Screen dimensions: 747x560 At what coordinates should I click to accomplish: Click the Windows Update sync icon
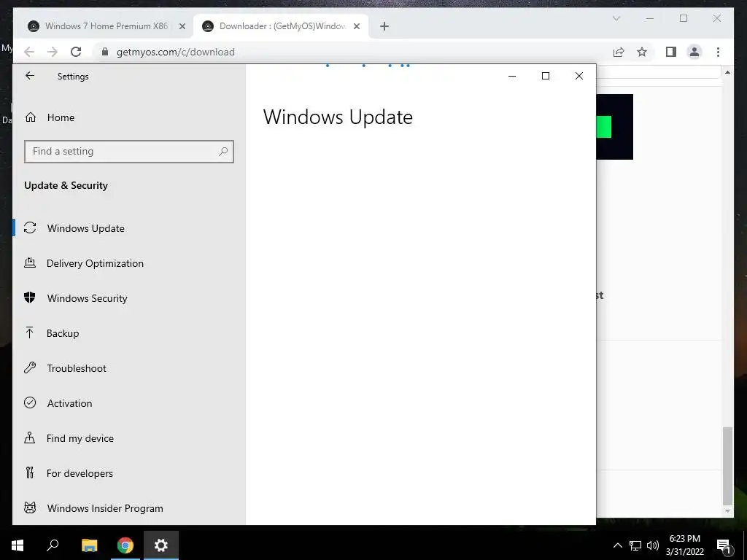click(30, 227)
